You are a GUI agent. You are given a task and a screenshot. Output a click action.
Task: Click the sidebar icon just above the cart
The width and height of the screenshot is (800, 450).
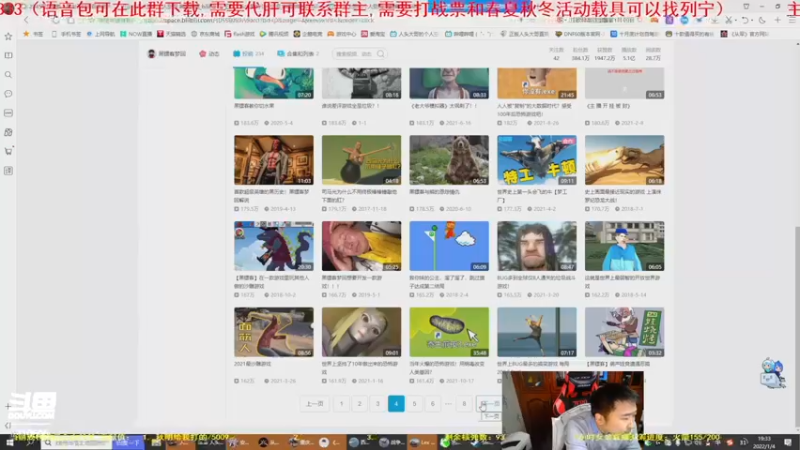click(8, 132)
